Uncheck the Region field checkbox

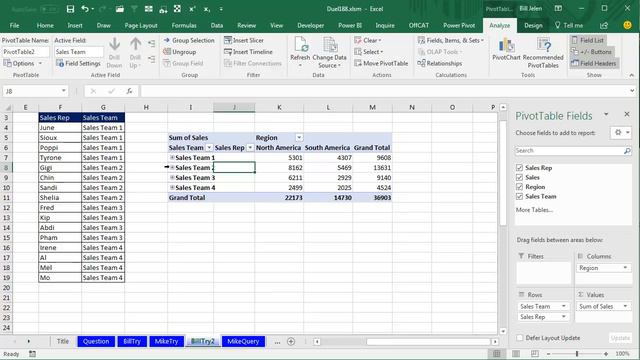pyautogui.click(x=519, y=187)
